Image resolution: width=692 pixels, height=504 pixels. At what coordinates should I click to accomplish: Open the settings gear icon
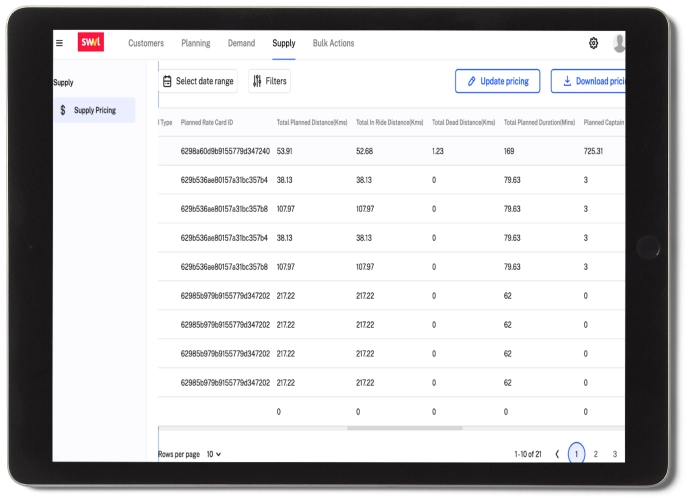pos(593,43)
